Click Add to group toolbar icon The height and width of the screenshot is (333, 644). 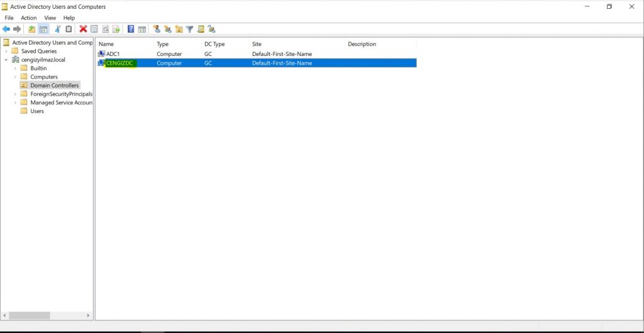pyautogui.click(x=211, y=29)
